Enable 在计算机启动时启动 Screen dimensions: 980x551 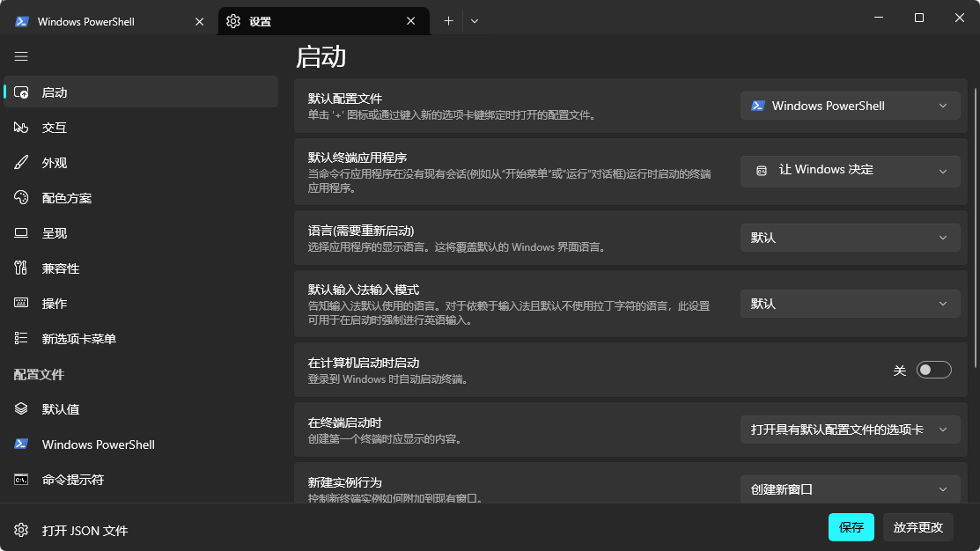pos(934,369)
